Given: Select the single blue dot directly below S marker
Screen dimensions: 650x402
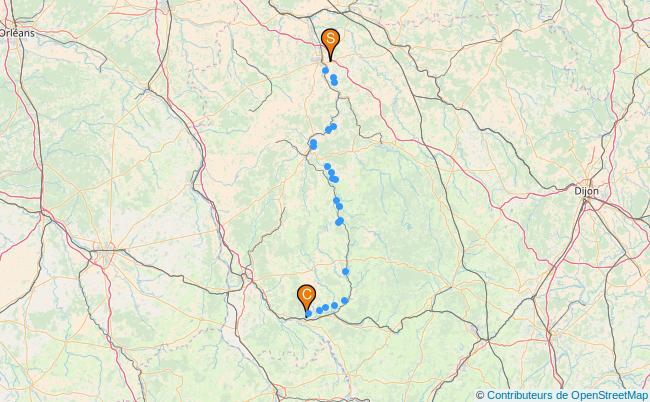Looking at the screenshot, I should pos(325,70).
